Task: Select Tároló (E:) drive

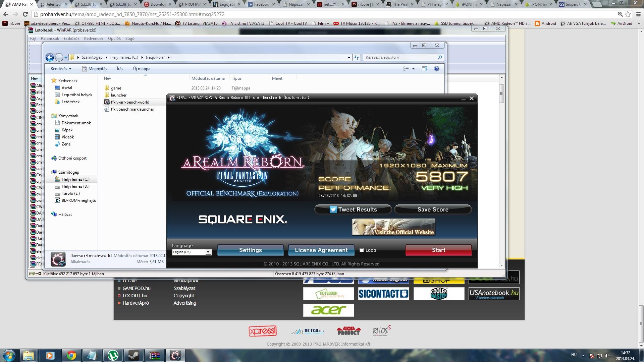Action: pyautogui.click(x=70, y=193)
